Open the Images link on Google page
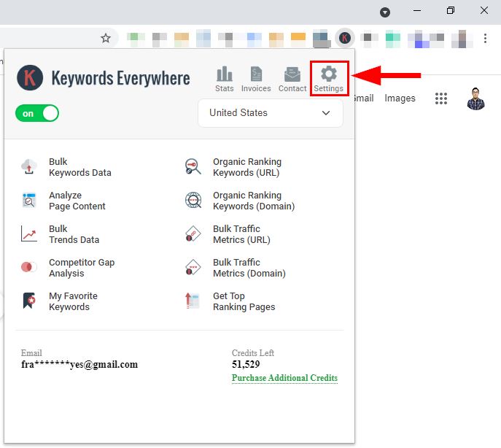The image size is (501, 448). (x=400, y=99)
